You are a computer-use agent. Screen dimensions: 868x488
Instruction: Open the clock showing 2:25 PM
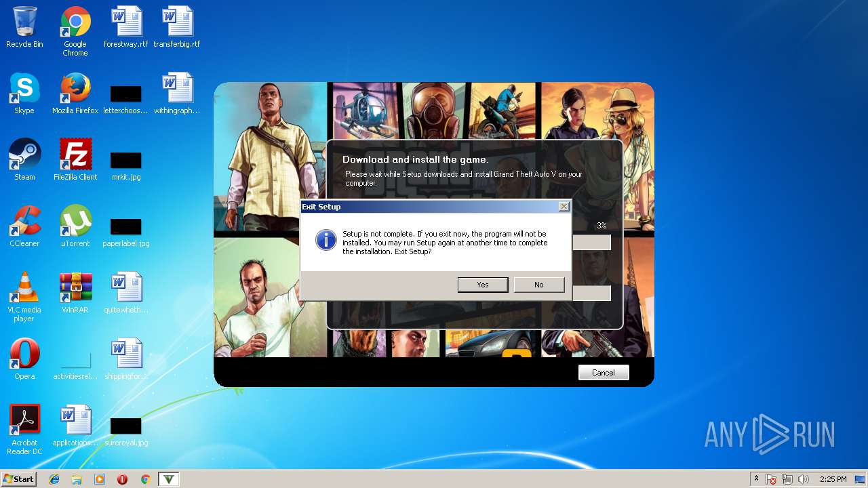[x=833, y=479]
